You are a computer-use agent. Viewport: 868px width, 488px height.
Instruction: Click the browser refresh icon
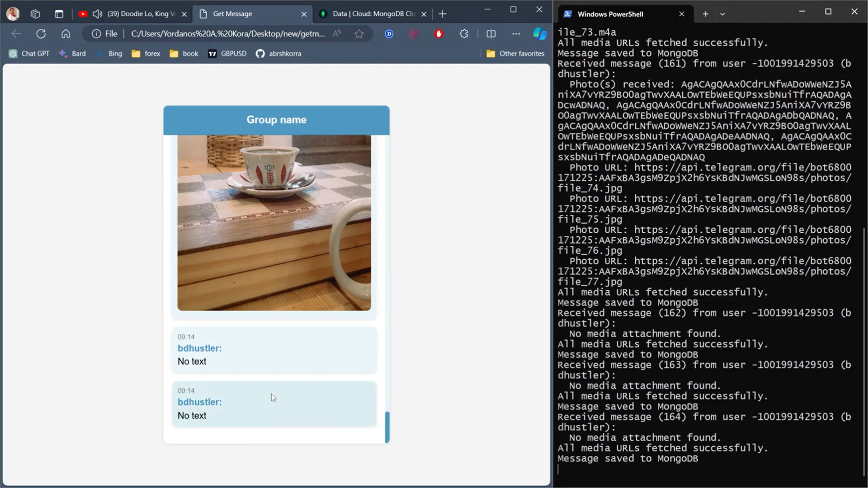coord(41,33)
